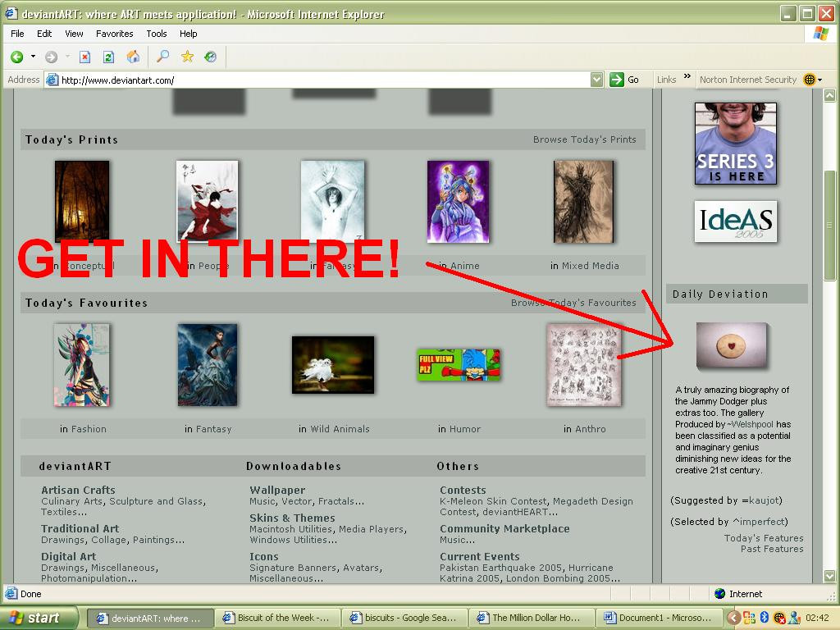The image size is (840, 630).
Task: Go to the Home page icon
Action: tap(133, 57)
